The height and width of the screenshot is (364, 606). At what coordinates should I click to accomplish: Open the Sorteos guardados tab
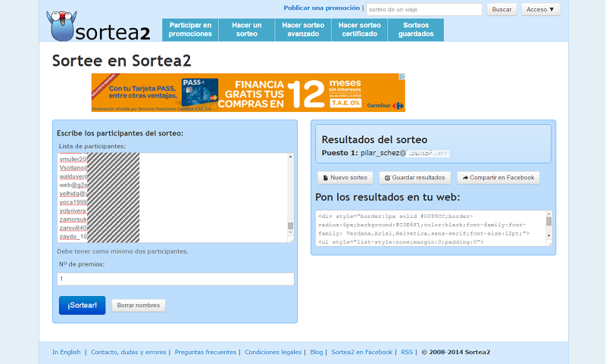point(416,30)
